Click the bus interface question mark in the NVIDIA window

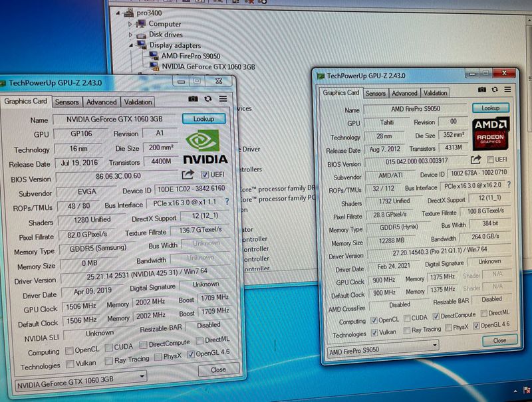pyautogui.click(x=227, y=202)
